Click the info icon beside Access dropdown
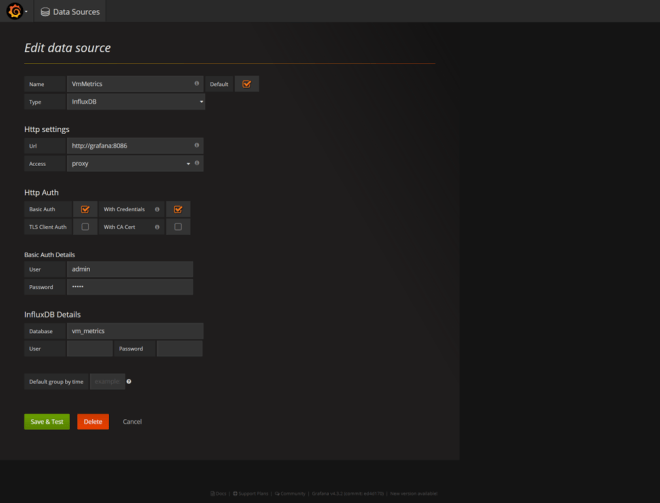660x503 pixels. [196, 163]
